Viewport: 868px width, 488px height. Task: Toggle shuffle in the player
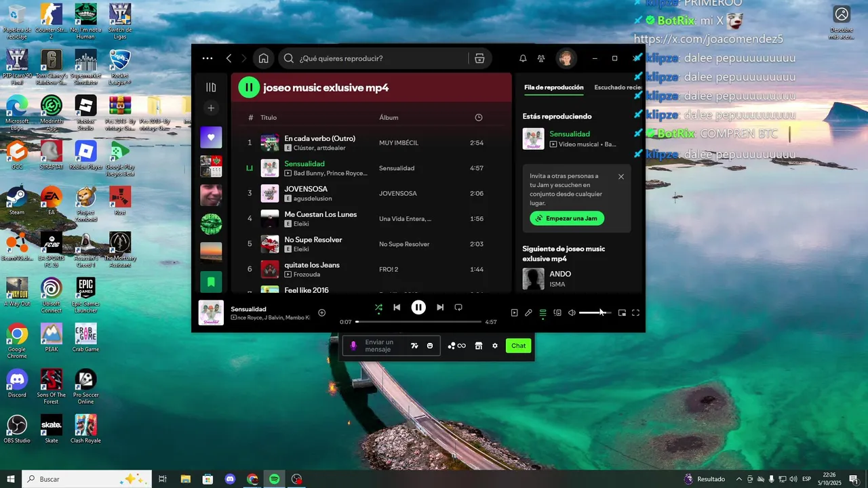coord(378,307)
